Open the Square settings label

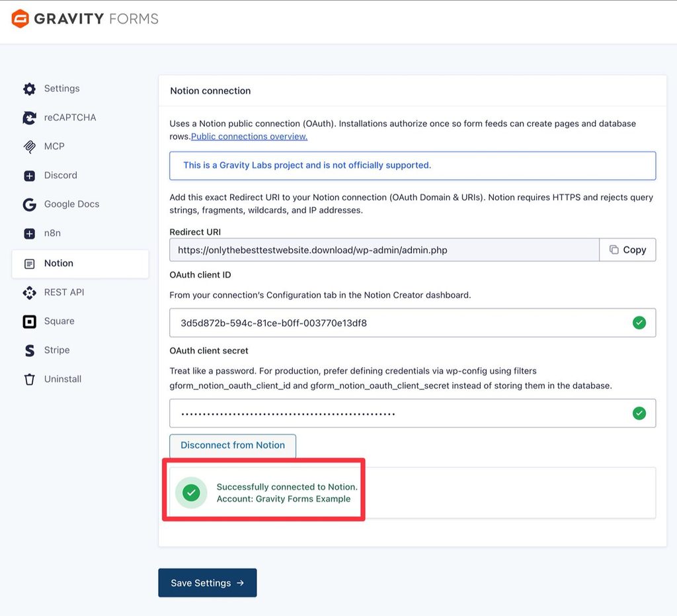coord(59,321)
